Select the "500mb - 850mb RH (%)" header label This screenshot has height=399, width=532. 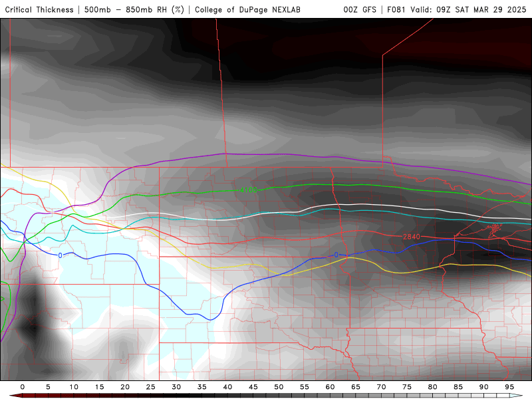coord(134,10)
